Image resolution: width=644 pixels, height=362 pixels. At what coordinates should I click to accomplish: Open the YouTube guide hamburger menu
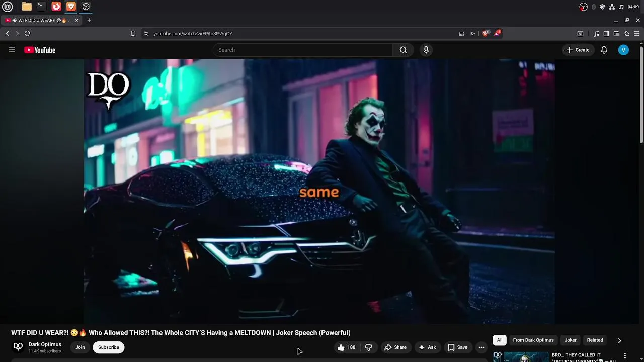point(12,50)
